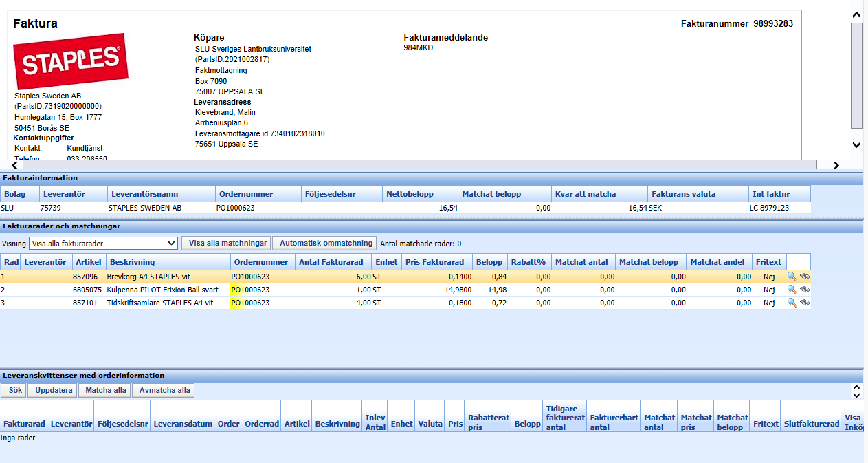Click Nej in Fritext for Kulpenna row
This screenshot has height=463, width=868.
(769, 290)
